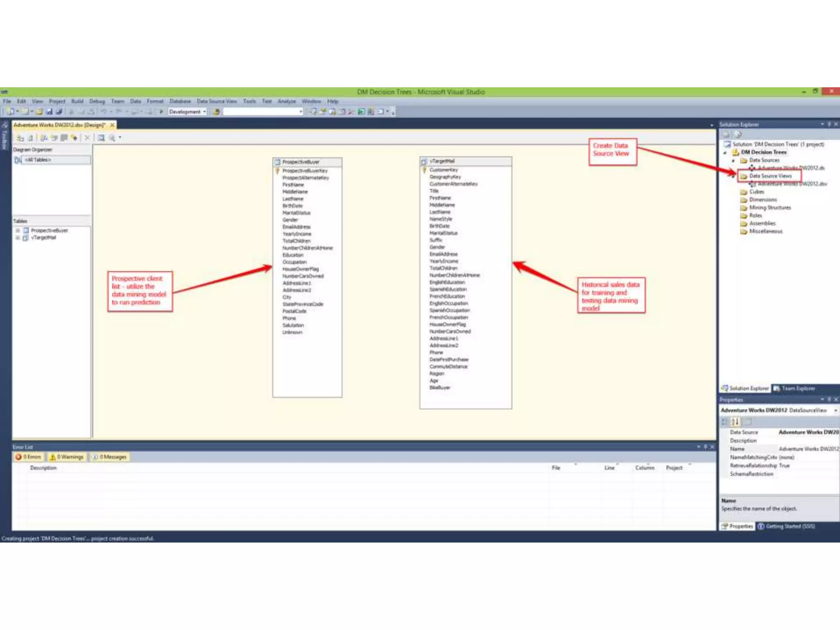This screenshot has width=840, height=630.
Task: Expand the ProspectiveBuyer node in Tables pane
Action: 18,231
